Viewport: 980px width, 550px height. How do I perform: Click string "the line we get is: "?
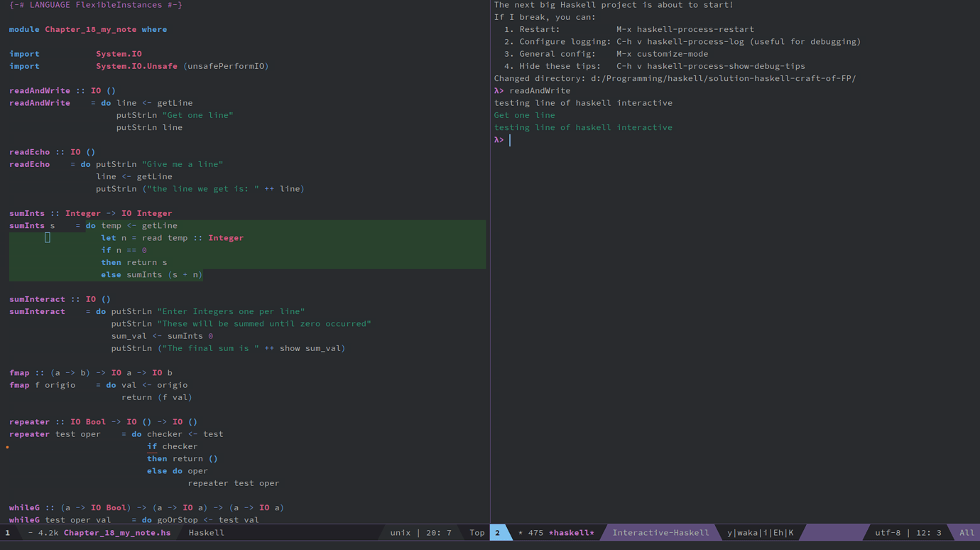tap(203, 189)
